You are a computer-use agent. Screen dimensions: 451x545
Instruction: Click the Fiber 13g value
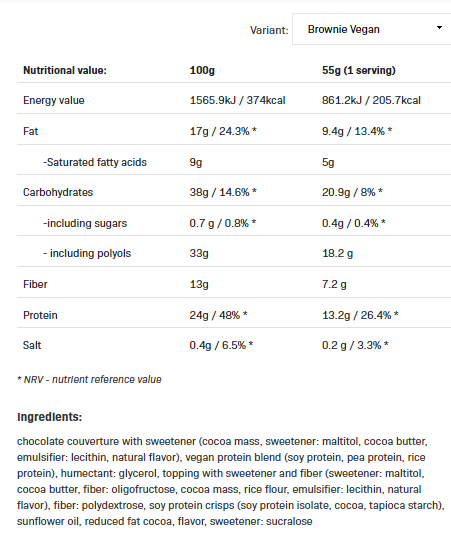pyautogui.click(x=199, y=284)
